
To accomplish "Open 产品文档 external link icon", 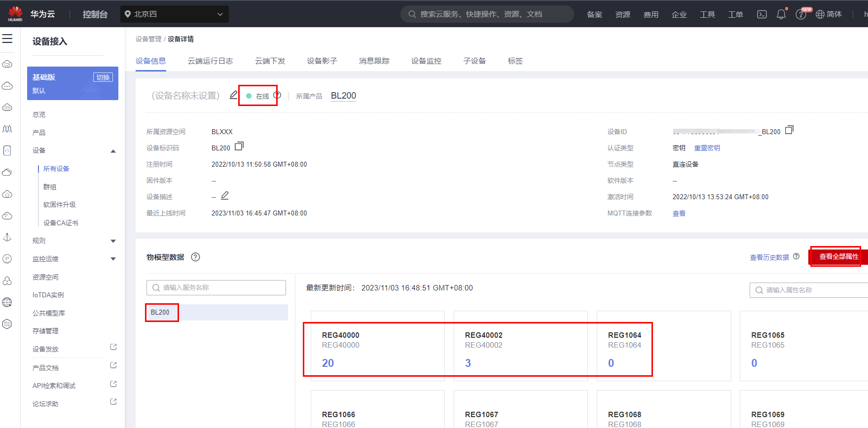I will coord(113,365).
